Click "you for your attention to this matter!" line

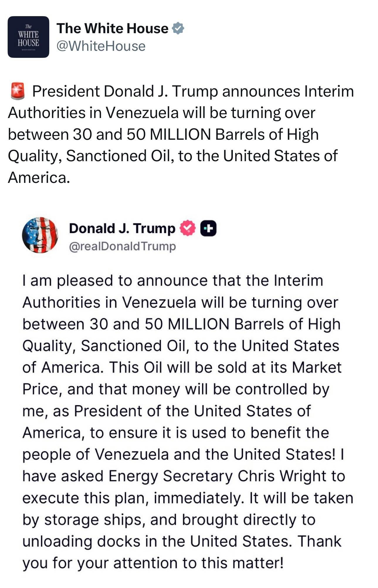(153, 563)
